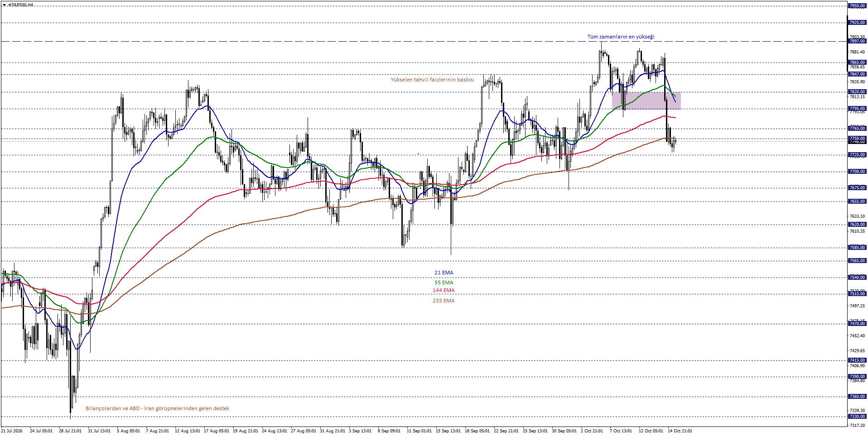This screenshot has width=868, height=436.
Task: Pick the 7897.00 all-time-high price tag
Action: pyautogui.click(x=857, y=41)
